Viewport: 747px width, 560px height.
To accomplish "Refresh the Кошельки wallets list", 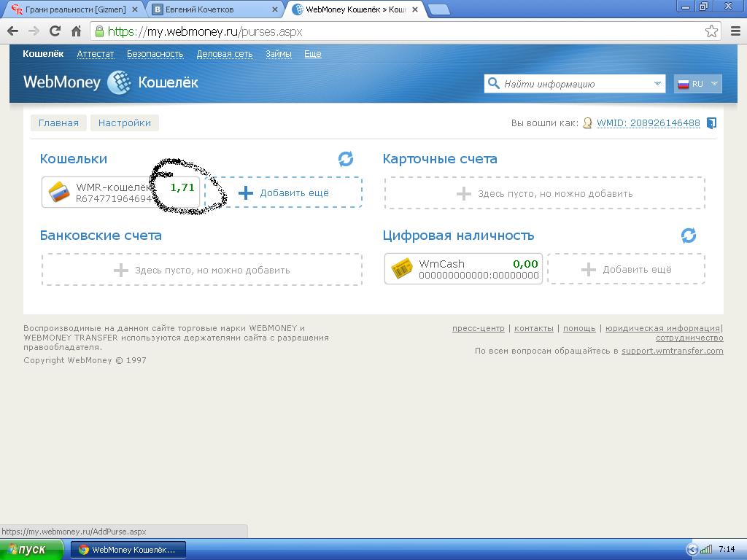I will click(345, 158).
